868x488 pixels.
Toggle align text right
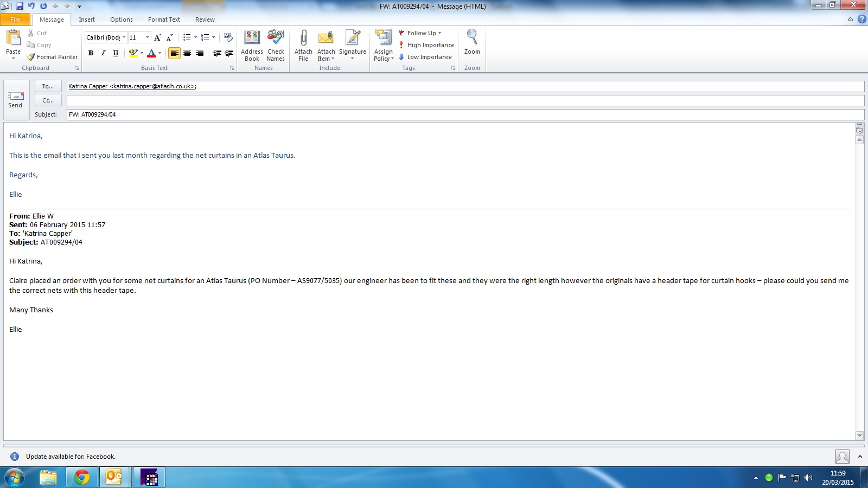click(x=200, y=53)
